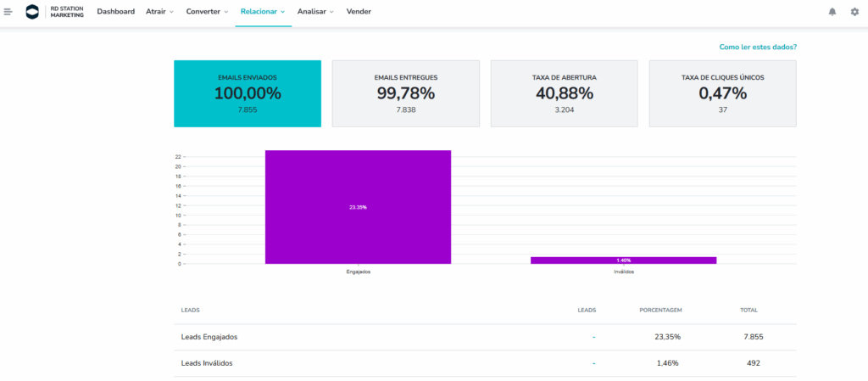The image size is (868, 381).
Task: Select the Taxa de Abertura card
Action: coord(565,93)
